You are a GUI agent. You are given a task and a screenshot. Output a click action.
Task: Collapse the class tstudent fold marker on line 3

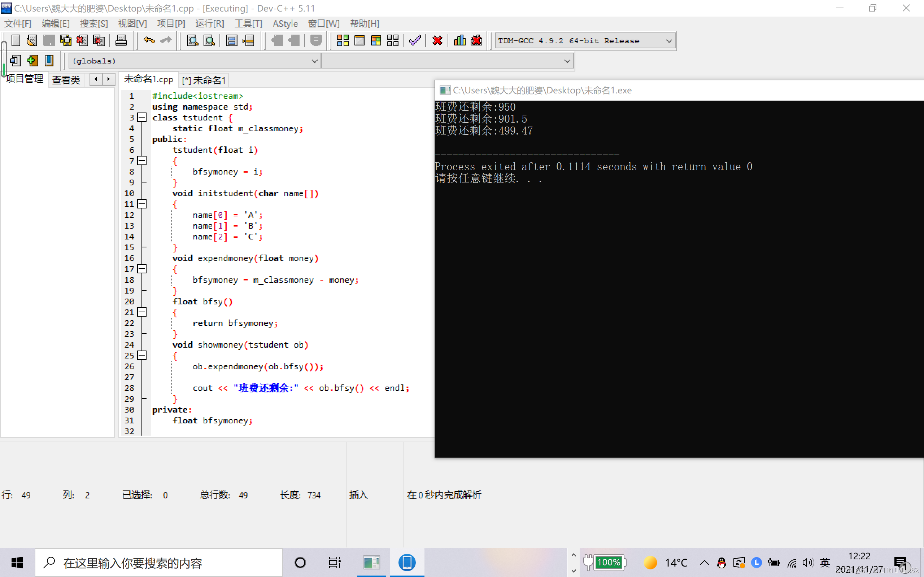[x=142, y=118]
